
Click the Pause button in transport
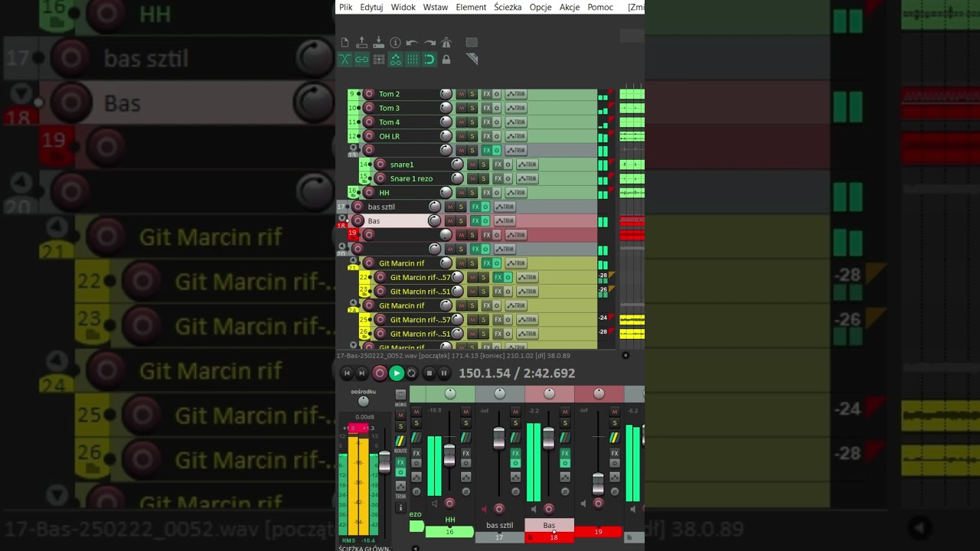coord(443,373)
